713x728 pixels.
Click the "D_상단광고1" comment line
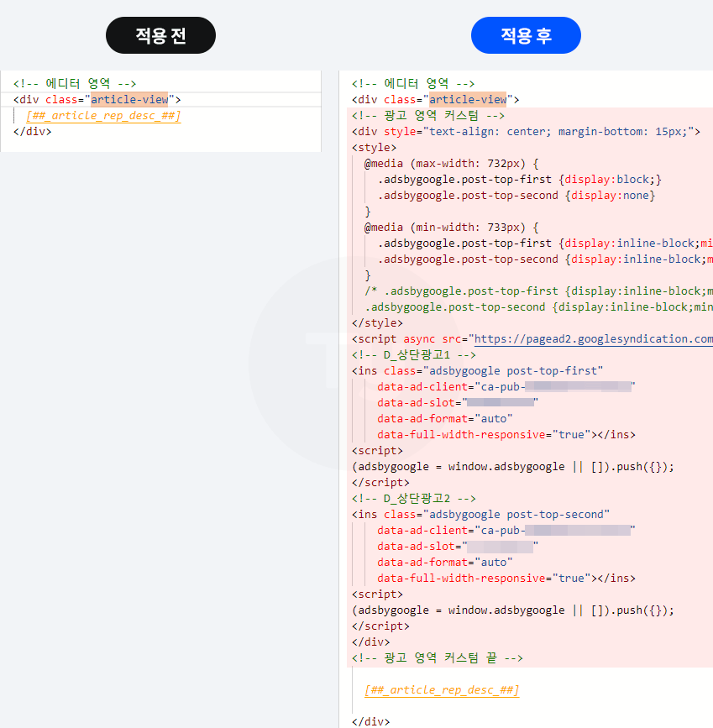coord(412,354)
